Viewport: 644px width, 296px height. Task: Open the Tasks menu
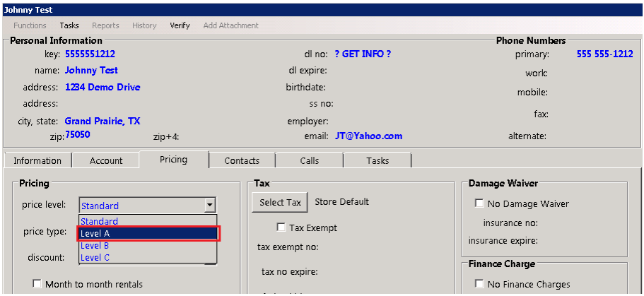(69, 25)
